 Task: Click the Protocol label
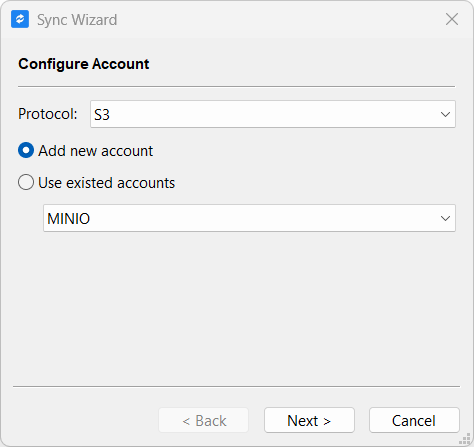pyautogui.click(x=48, y=114)
